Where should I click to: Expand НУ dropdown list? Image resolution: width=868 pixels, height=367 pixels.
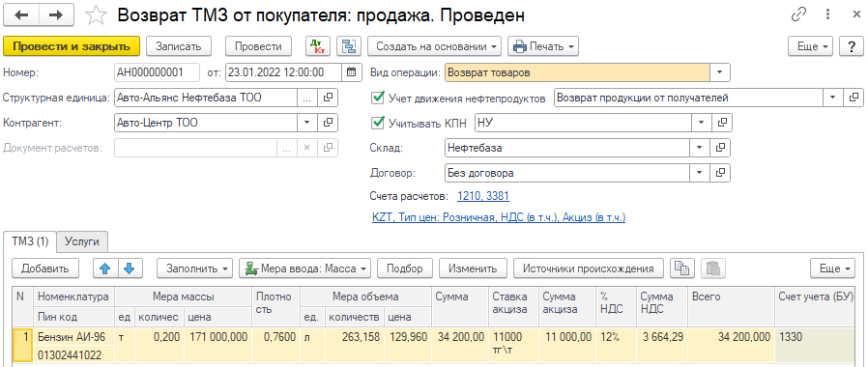click(701, 123)
